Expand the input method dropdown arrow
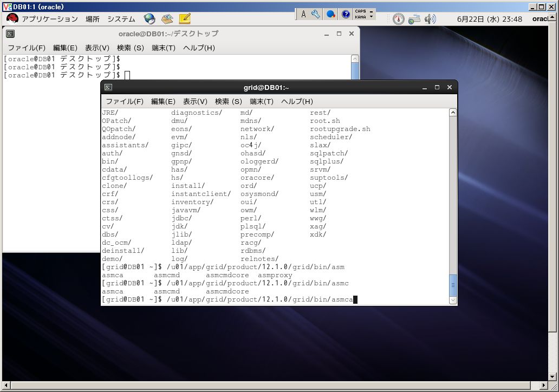The height and width of the screenshot is (392, 559). pos(372,16)
